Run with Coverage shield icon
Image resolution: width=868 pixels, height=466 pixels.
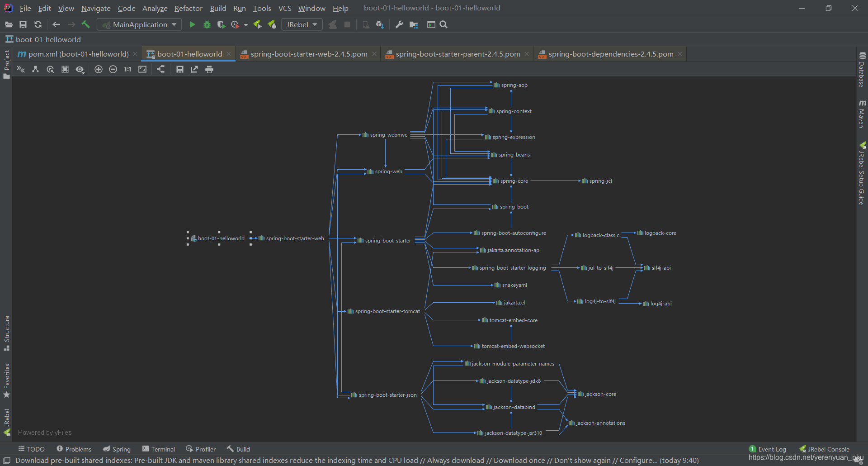pos(221,24)
